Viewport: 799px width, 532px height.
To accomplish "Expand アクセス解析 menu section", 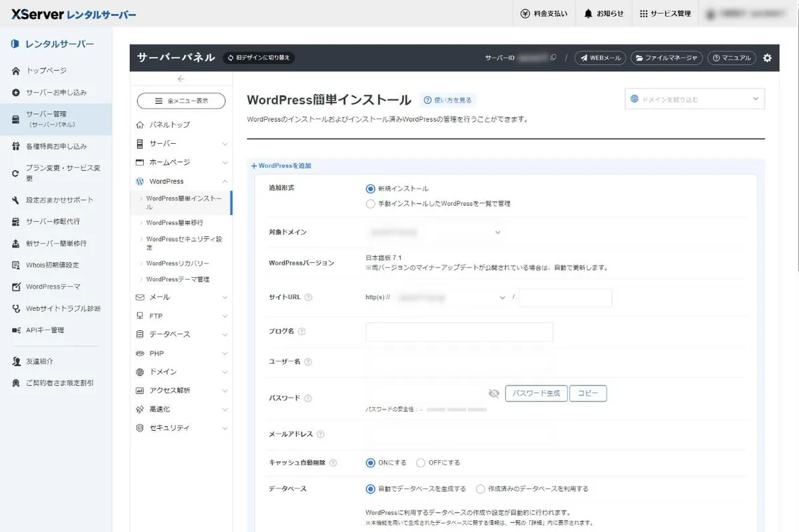I will [181, 390].
